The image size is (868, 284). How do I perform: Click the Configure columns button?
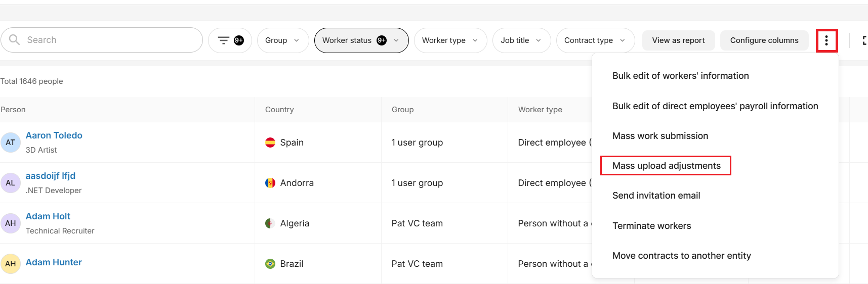click(x=764, y=40)
